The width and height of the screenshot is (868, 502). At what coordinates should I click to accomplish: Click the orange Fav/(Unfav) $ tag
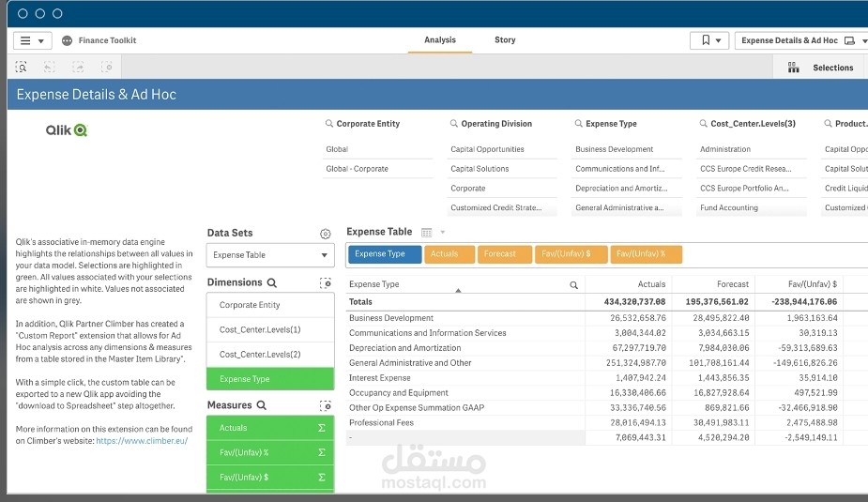click(571, 254)
